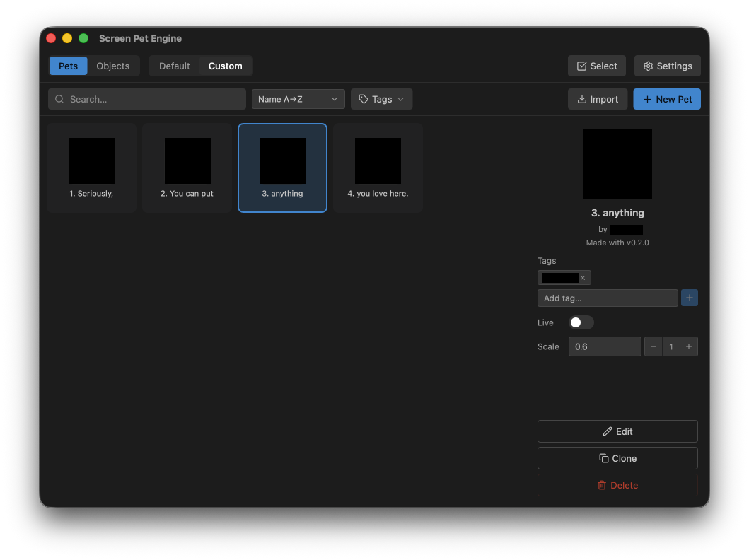Select the '1. Seriously,' pet card thumbnail
This screenshot has width=749, height=560.
91,161
